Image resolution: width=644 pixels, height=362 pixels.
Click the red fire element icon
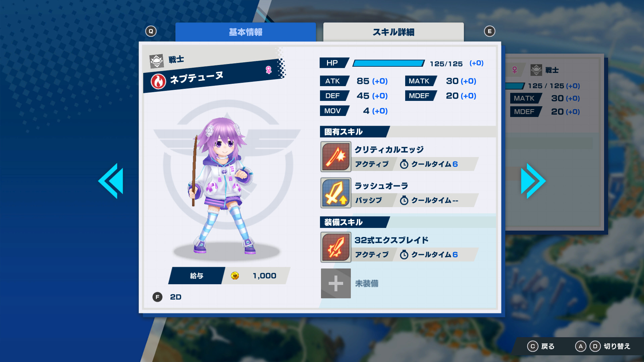[x=158, y=81]
